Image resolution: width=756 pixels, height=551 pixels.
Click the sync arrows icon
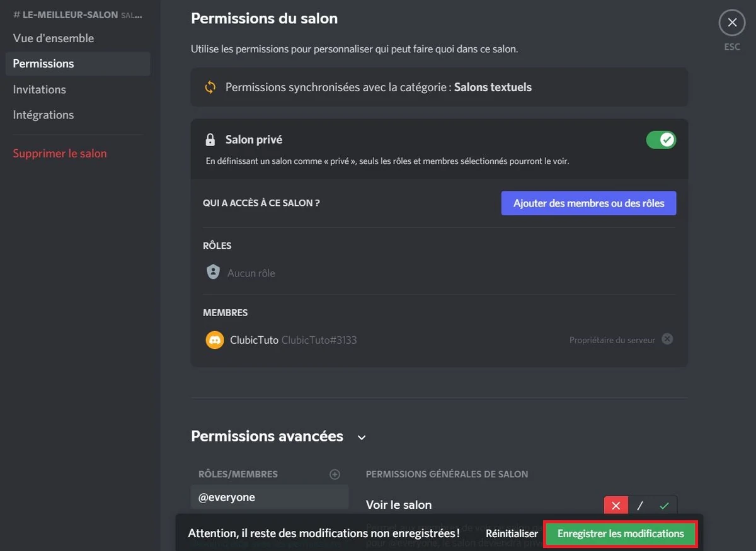pos(210,88)
